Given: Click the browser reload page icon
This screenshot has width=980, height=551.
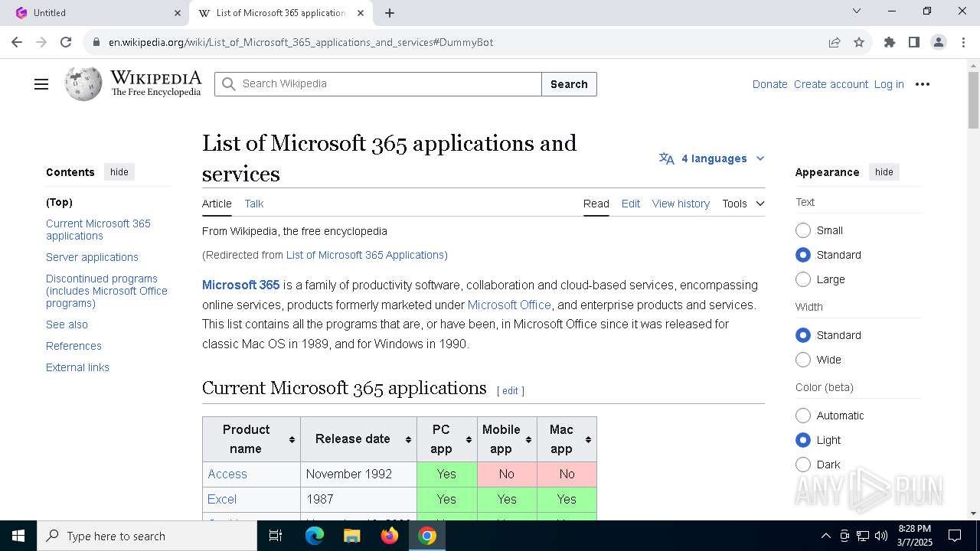Looking at the screenshot, I should point(66,42).
